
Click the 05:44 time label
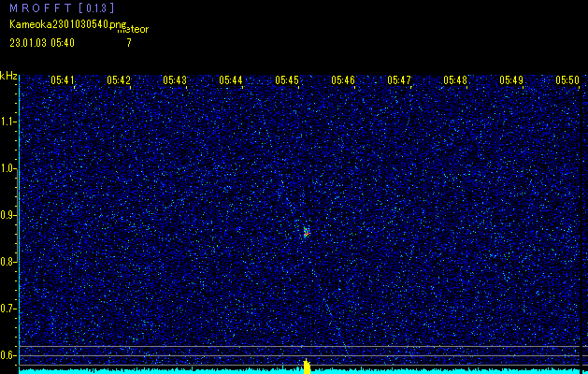pos(231,79)
